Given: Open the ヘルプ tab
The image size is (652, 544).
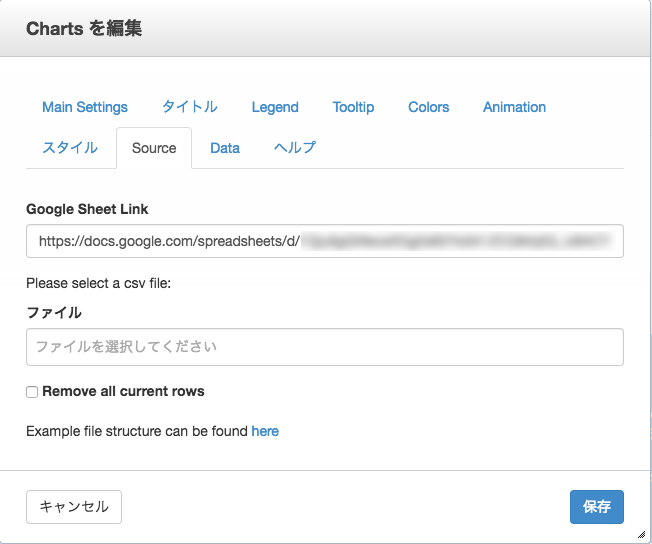Looking at the screenshot, I should (295, 148).
